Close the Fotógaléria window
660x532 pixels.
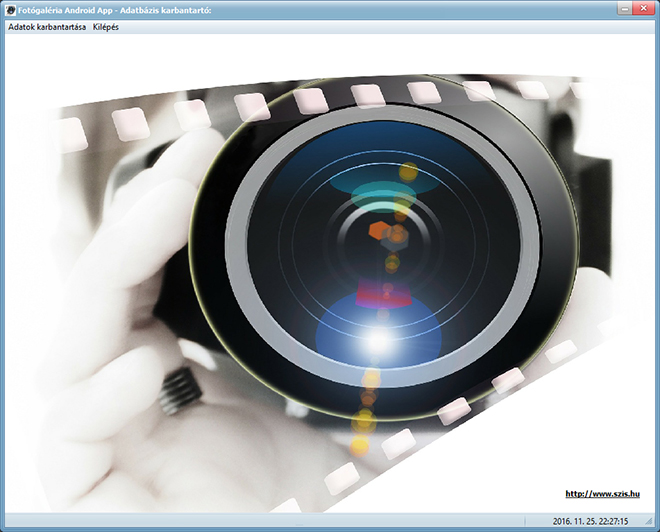point(644,8)
